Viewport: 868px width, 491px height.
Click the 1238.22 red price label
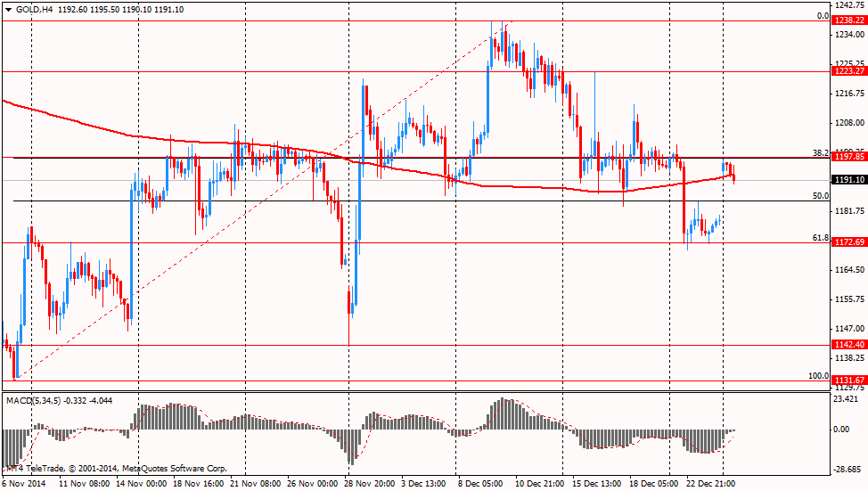point(849,20)
